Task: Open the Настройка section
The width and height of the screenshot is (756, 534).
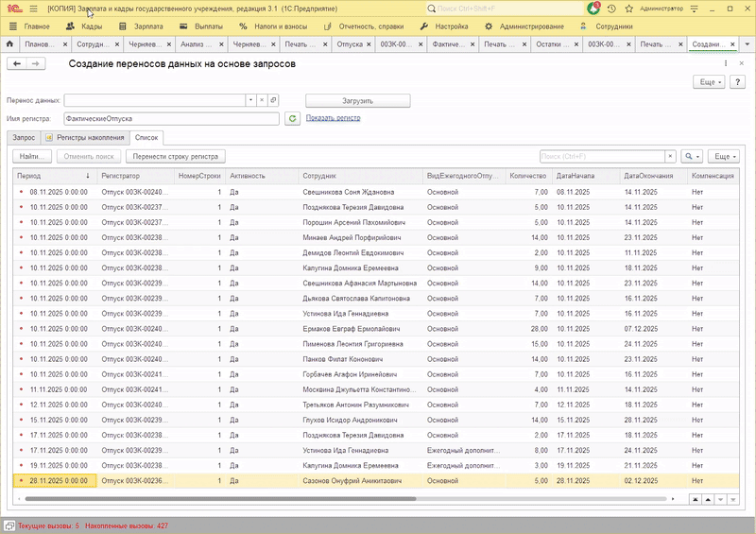Action: click(x=444, y=26)
